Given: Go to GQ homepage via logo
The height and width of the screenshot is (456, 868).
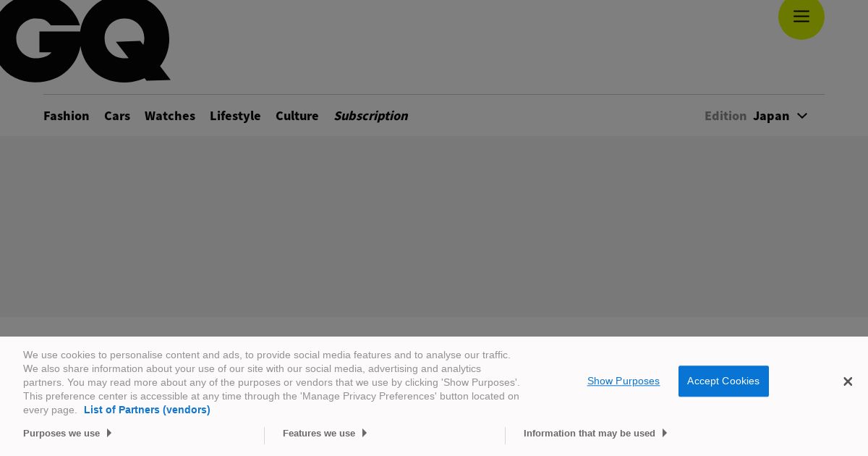Looking at the screenshot, I should pos(85,40).
